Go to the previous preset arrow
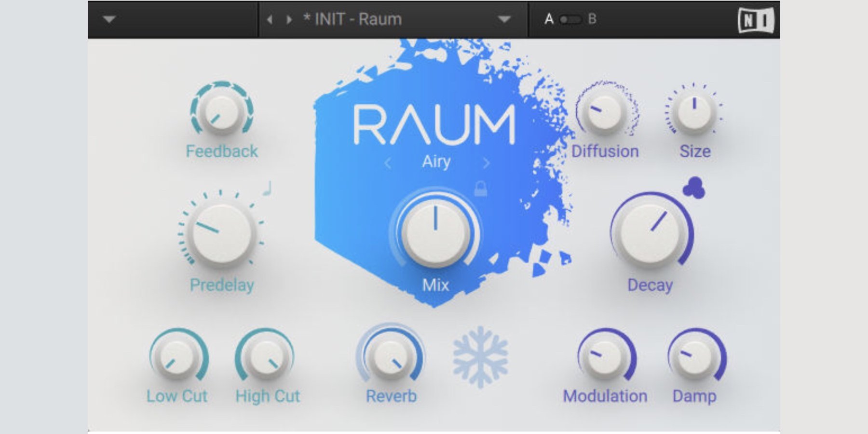Image resolution: width=868 pixels, height=434 pixels. pos(270,20)
